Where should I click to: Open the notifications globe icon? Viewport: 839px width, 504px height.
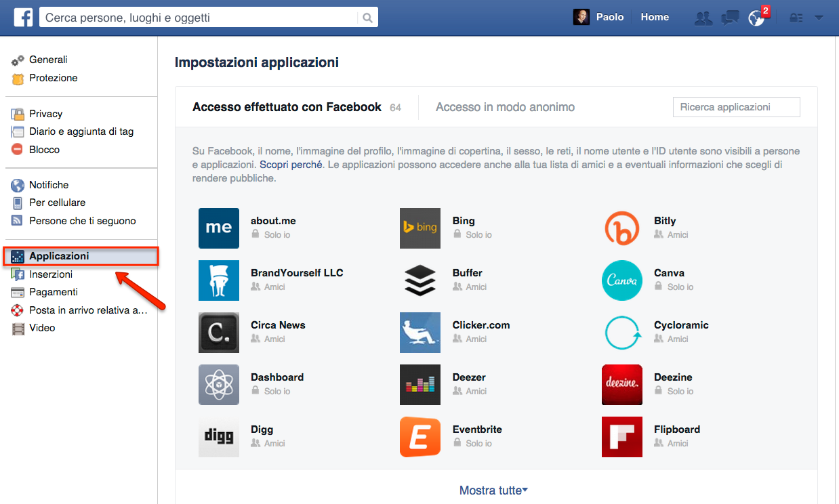coord(756,18)
